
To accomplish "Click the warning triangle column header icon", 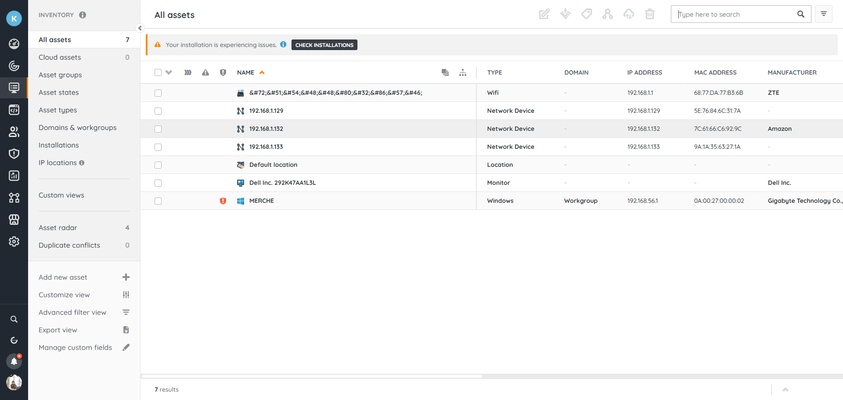I will (205, 73).
